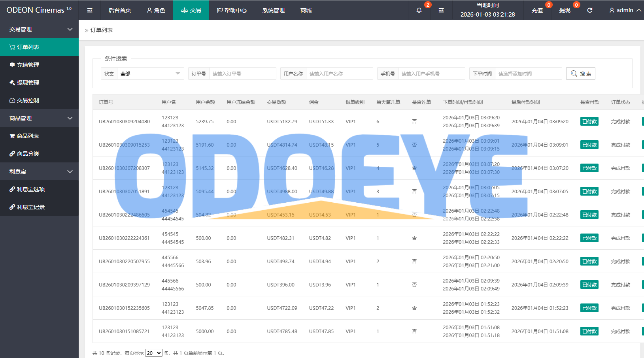
Task: Click the notification bell icon
Action: point(419,10)
